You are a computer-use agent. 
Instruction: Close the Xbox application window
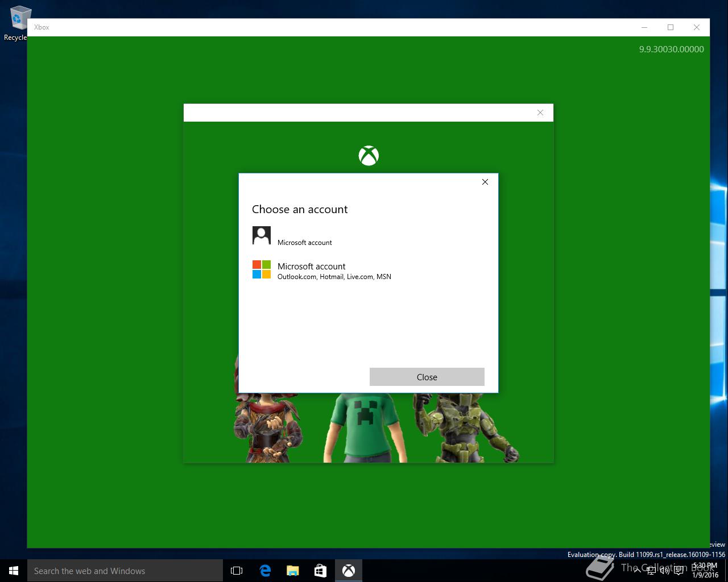(697, 27)
